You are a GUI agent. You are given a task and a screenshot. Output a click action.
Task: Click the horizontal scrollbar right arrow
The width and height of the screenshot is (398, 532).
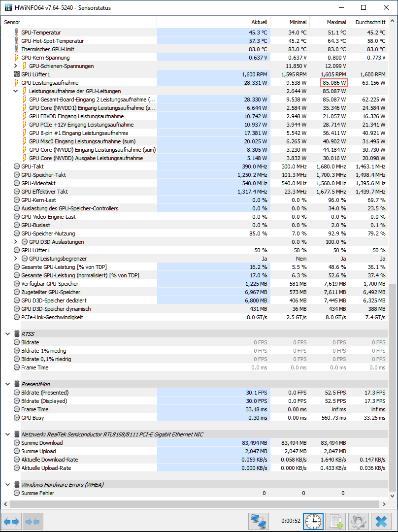pos(384,504)
